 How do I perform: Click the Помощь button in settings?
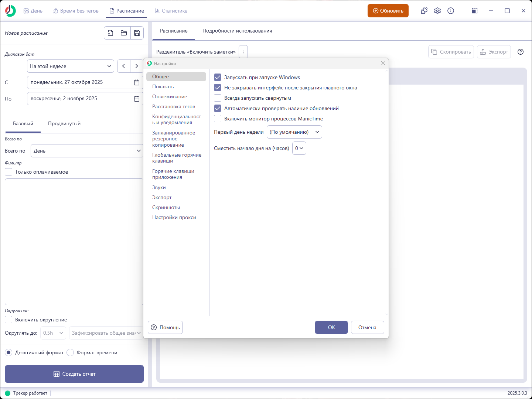[165, 327]
